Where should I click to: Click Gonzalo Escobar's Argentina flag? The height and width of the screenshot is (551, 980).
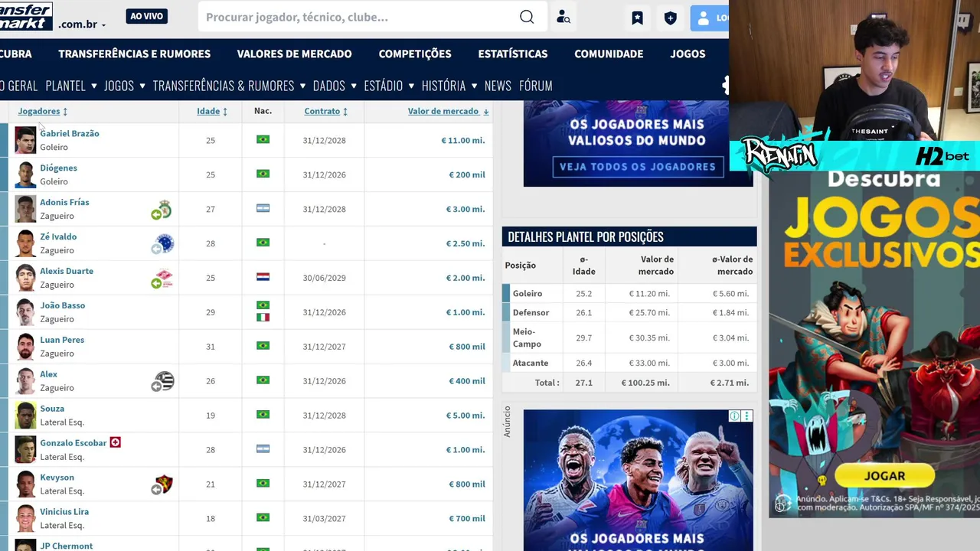click(x=263, y=449)
